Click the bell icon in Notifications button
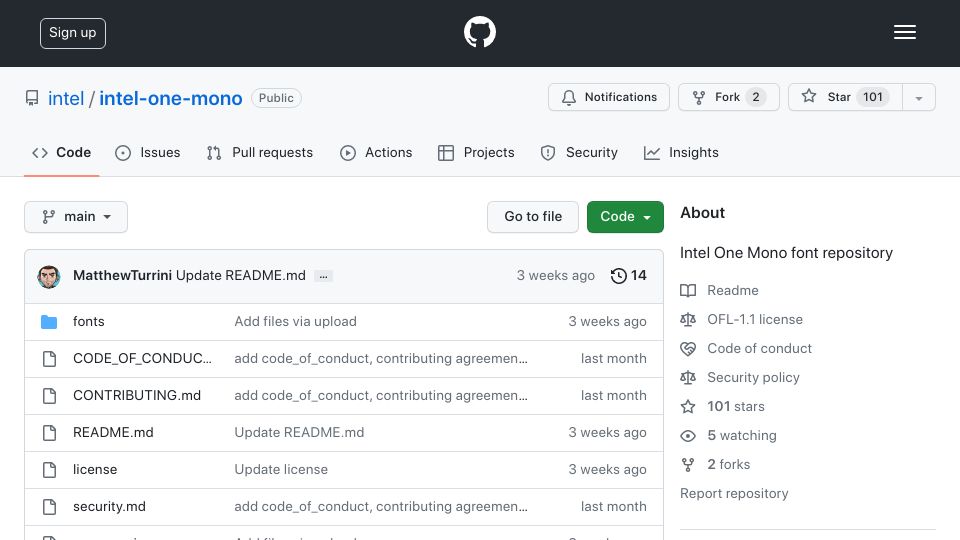Screen dimensions: 960x540 [569, 97]
